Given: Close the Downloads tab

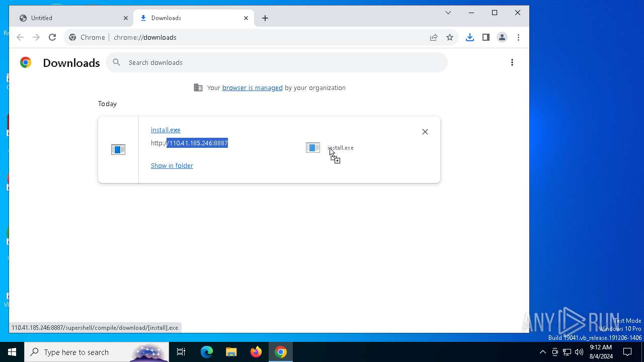Looking at the screenshot, I should coord(246,18).
